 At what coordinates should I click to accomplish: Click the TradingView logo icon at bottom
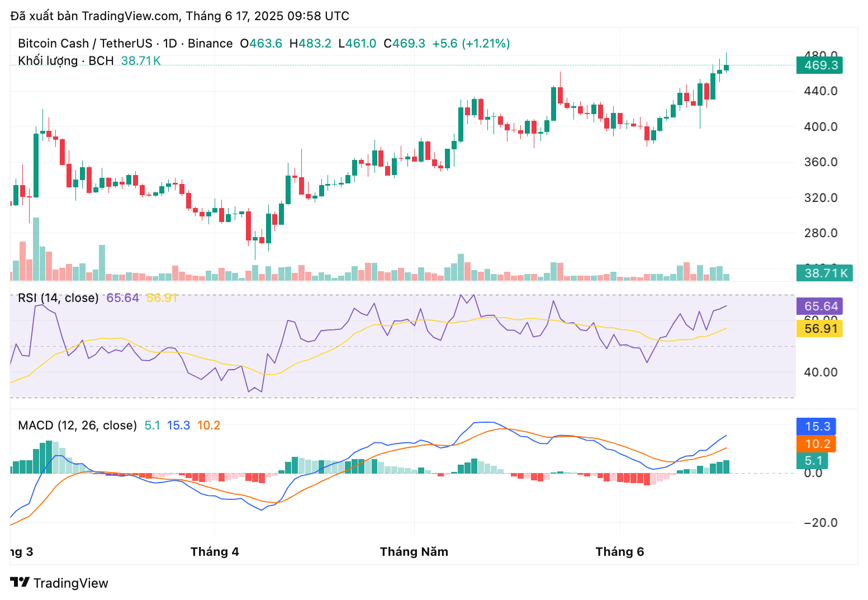click(20, 582)
